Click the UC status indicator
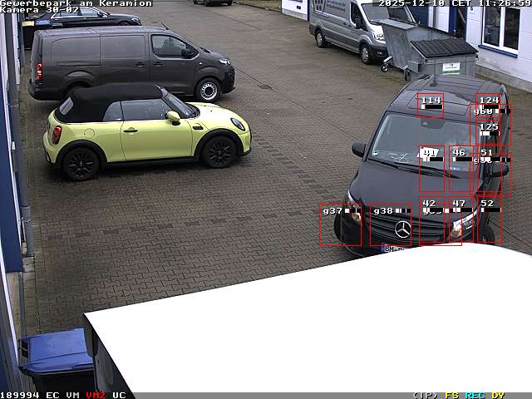 point(119,395)
